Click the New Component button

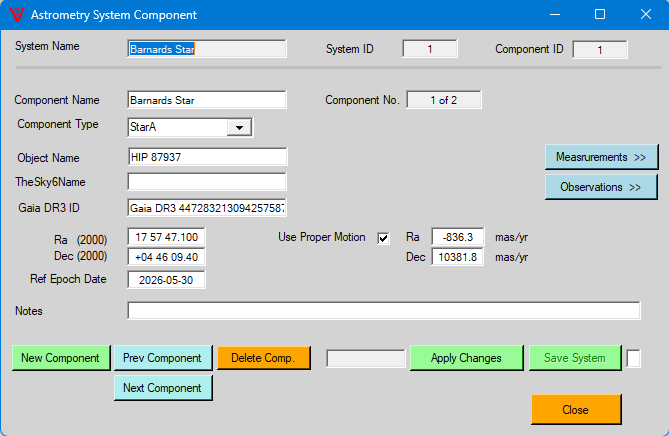point(61,358)
